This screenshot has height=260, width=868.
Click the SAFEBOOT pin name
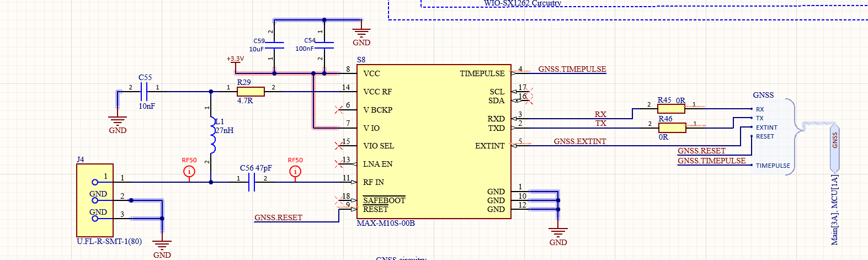click(384, 200)
